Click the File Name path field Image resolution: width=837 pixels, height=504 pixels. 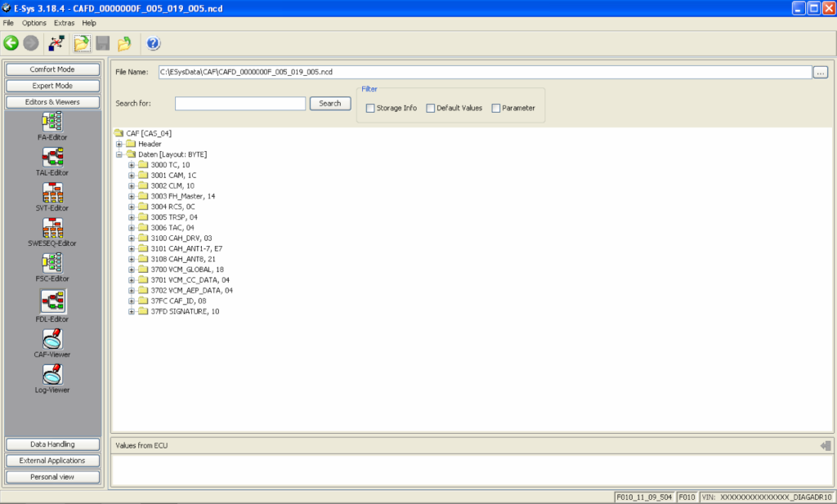[x=486, y=72]
